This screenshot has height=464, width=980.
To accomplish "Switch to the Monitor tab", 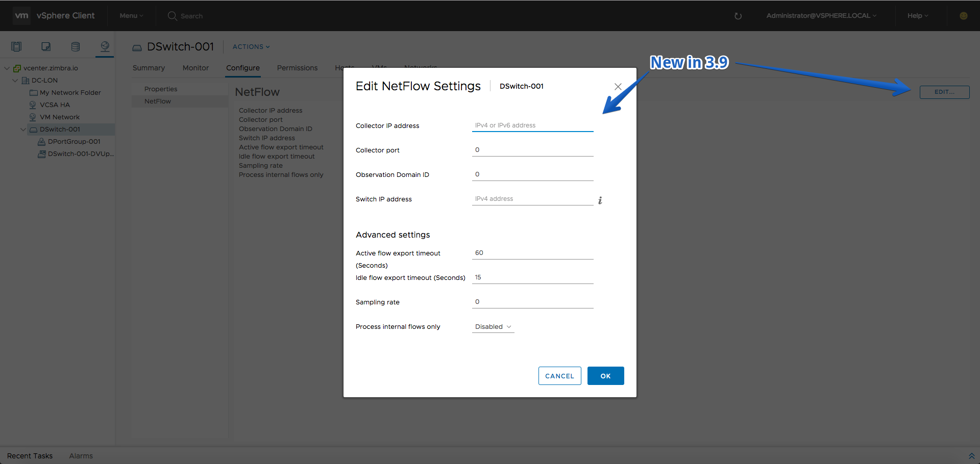I will click(x=195, y=68).
